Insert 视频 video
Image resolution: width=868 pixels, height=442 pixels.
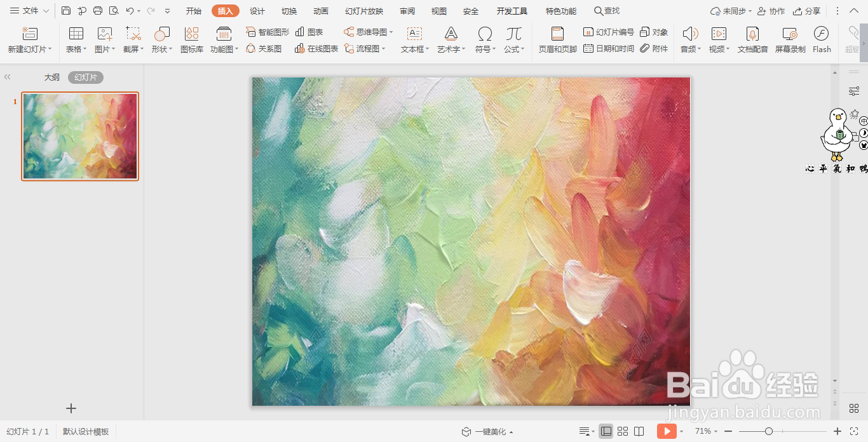click(719, 40)
